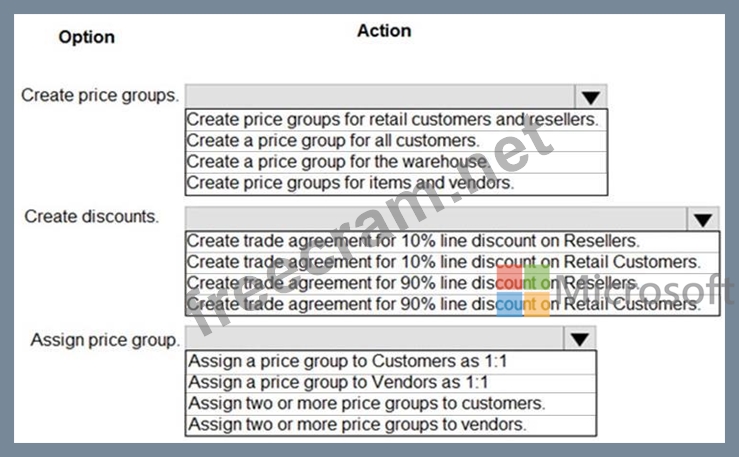This screenshot has height=457, width=739.
Task: Select 90% line discount on Resellers option
Action: (412, 283)
